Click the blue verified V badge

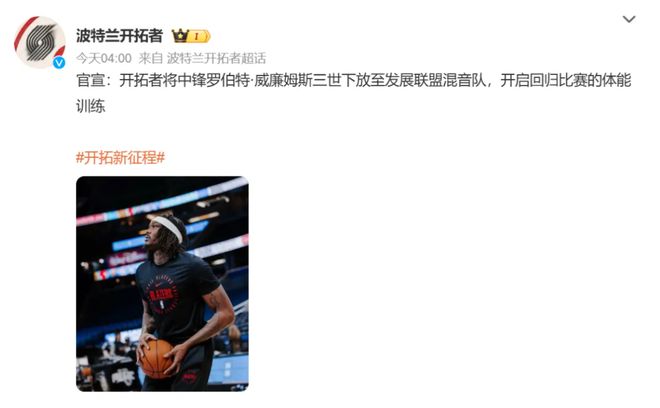click(x=59, y=63)
